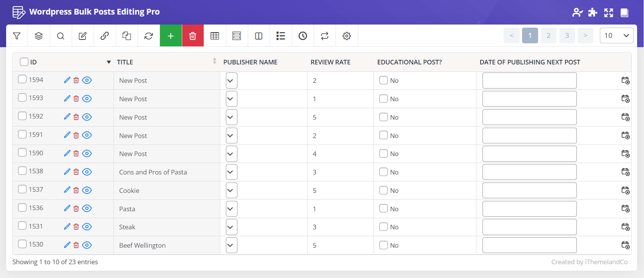Open Publisher Name dropdown for Beef Wellington

(x=232, y=245)
